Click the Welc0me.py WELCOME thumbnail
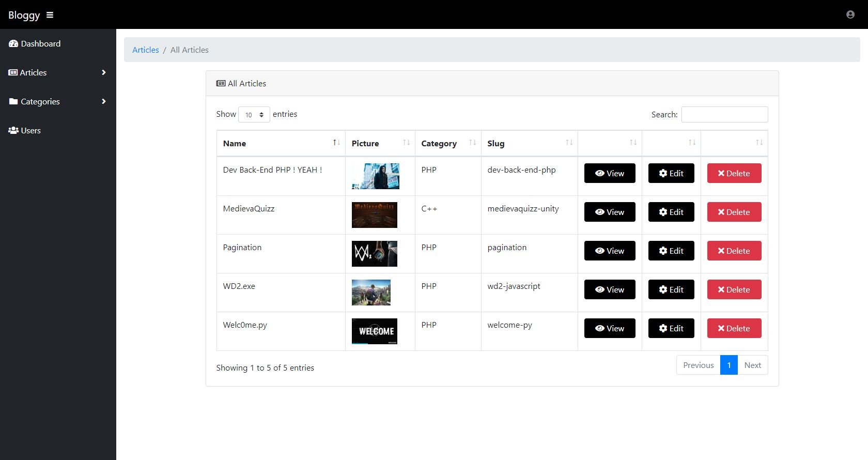The width and height of the screenshot is (868, 460). coord(375,331)
